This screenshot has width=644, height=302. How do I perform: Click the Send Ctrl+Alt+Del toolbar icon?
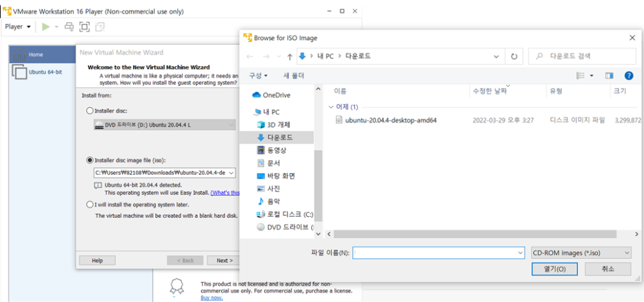click(70, 27)
